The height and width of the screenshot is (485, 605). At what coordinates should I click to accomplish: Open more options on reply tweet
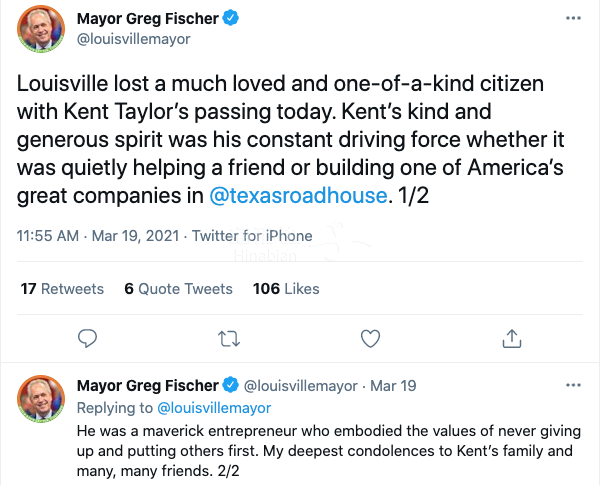(x=572, y=385)
